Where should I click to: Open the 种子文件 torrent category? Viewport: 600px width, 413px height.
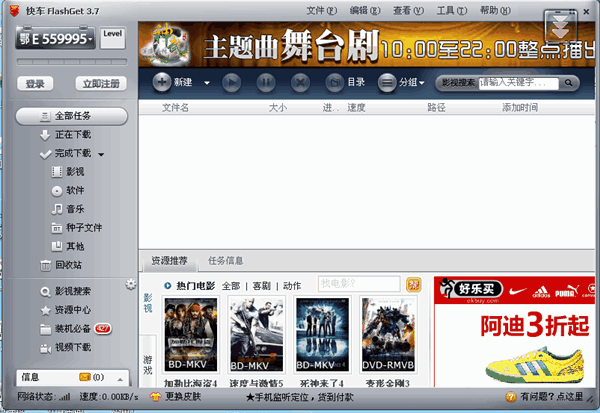click(x=77, y=228)
